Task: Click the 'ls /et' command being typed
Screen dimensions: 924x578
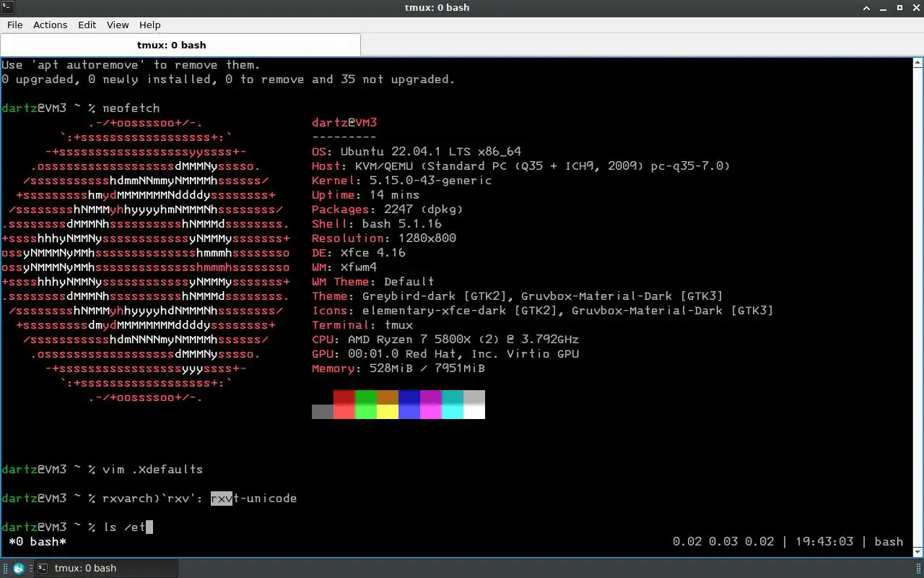Action: coord(124,527)
